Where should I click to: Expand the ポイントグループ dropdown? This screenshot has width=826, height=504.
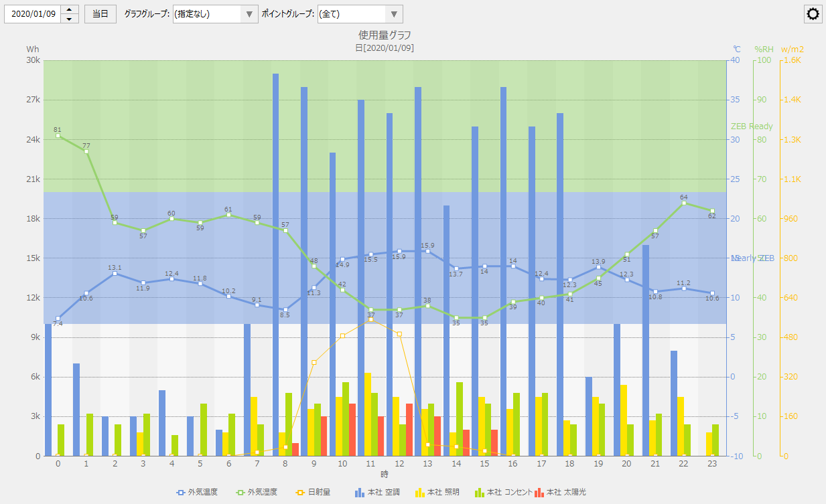click(x=394, y=14)
